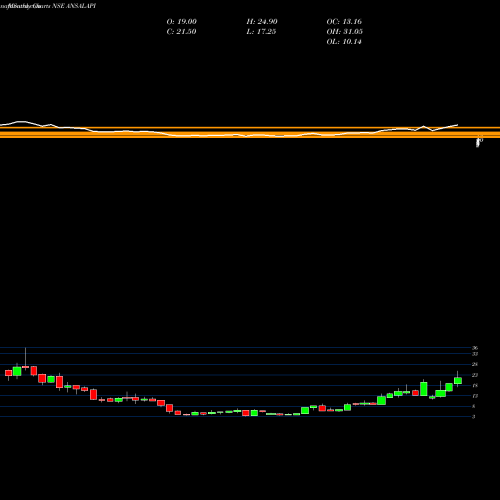Click the last green candle on the right

pyautogui.click(x=458, y=381)
